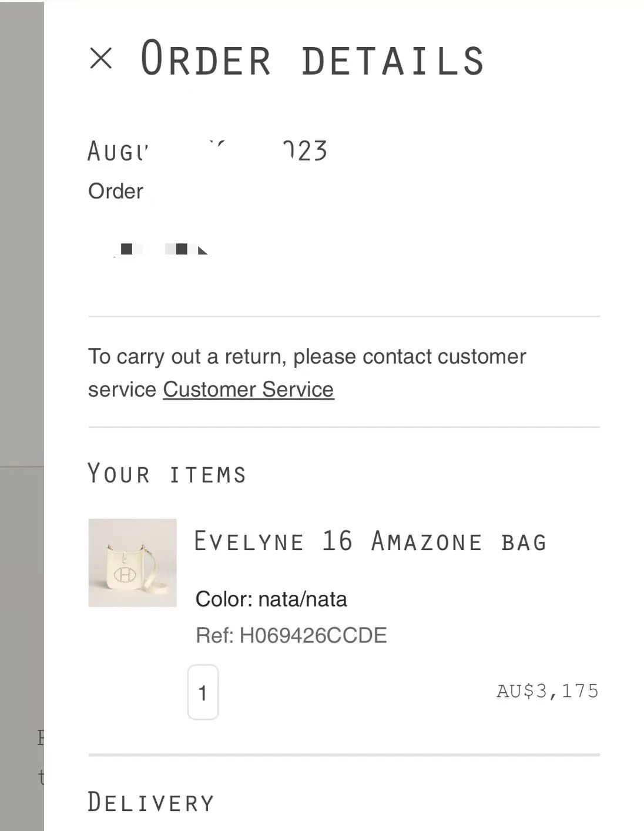644x831 pixels.
Task: Click the Color: nata/nata label
Action: pos(271,599)
